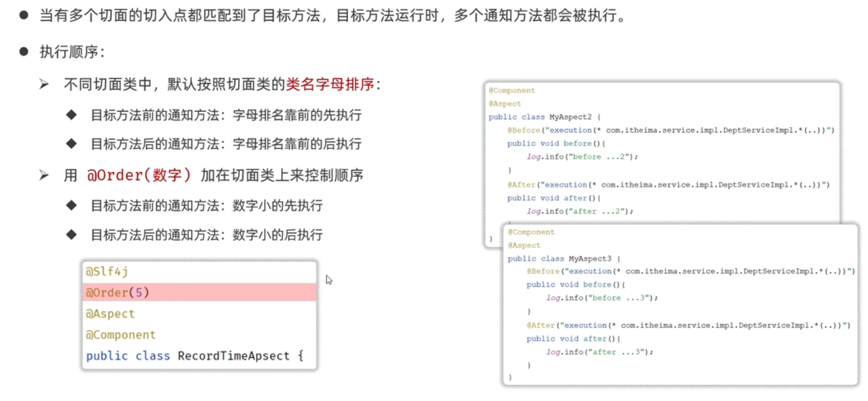Click log.info("after ...3") line
868x401 pixels.
point(600,352)
